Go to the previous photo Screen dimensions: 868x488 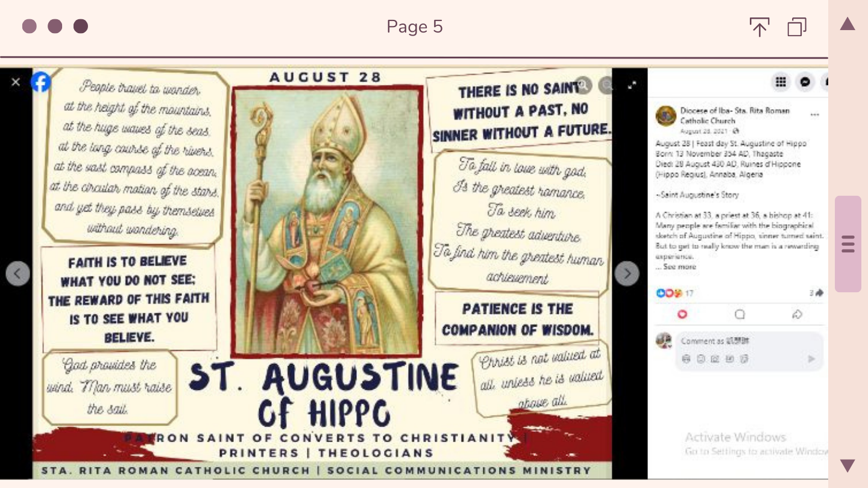click(17, 274)
